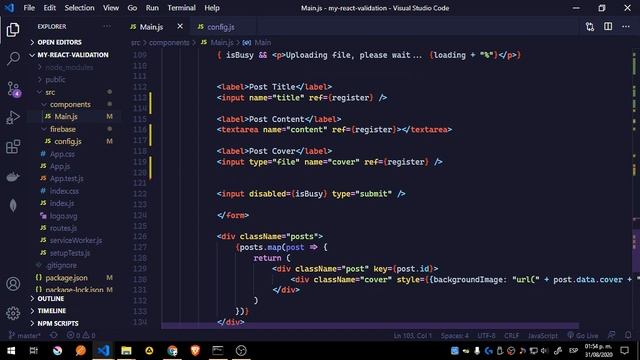
Task: Open the Manage gear icon
Action: (13, 313)
